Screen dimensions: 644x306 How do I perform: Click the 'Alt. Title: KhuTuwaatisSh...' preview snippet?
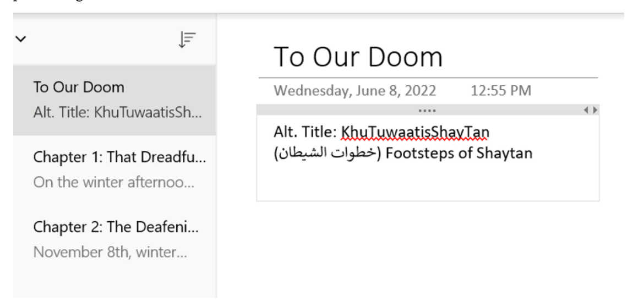point(117,113)
